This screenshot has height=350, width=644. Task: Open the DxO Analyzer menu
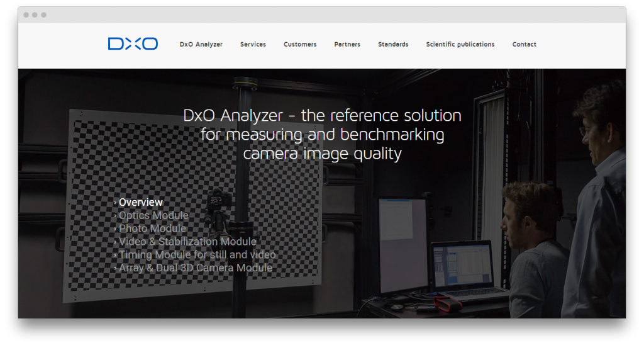201,45
